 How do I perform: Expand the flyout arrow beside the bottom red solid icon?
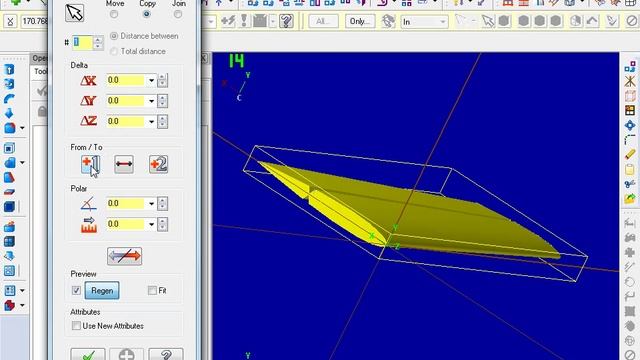pyautogui.click(x=22, y=305)
